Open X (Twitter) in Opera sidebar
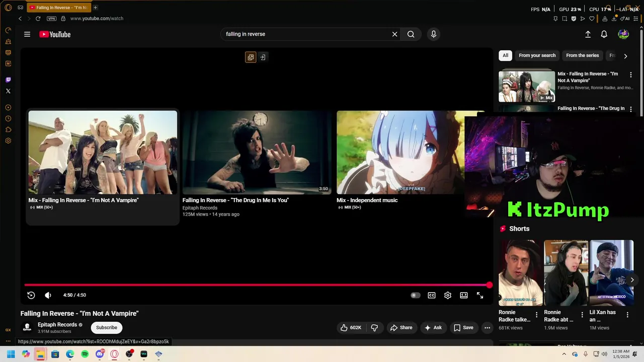644x362 pixels. click(8, 91)
